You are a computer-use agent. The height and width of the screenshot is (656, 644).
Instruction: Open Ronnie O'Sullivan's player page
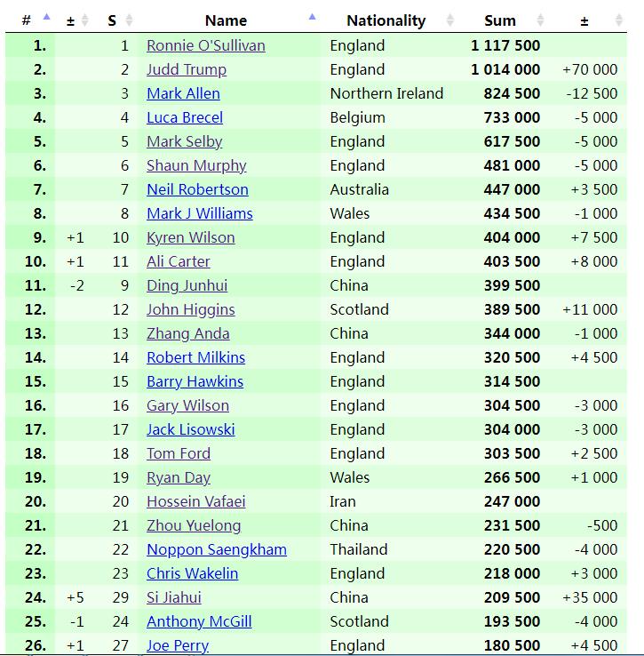[205, 45]
